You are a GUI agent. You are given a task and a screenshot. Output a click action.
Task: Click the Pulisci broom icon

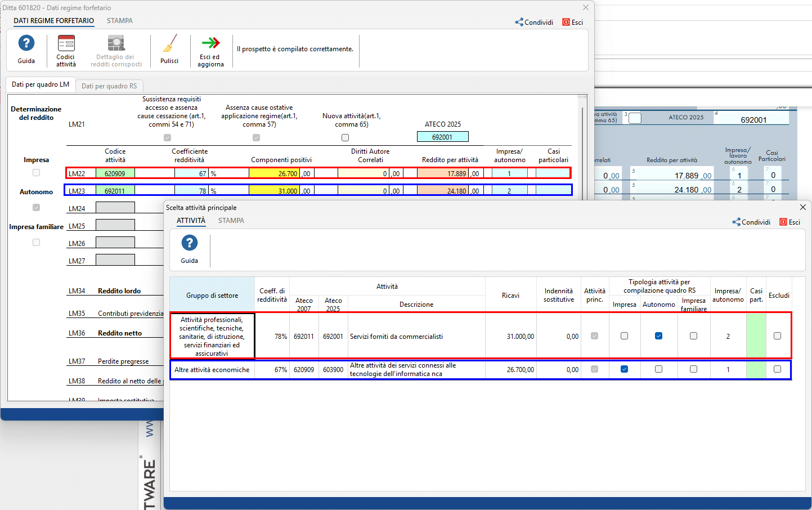(x=169, y=44)
